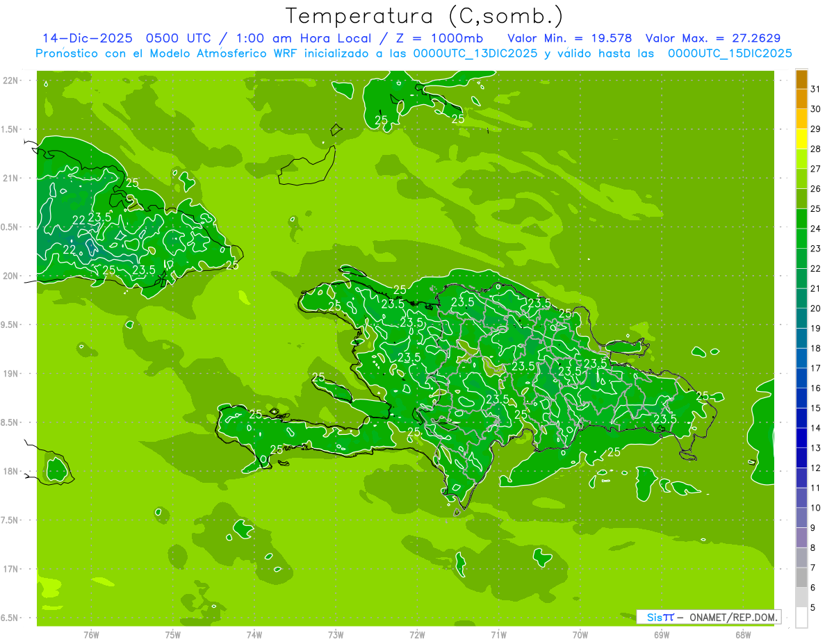
Task: Click the '21N' latitude axis label
Action: 12,178
